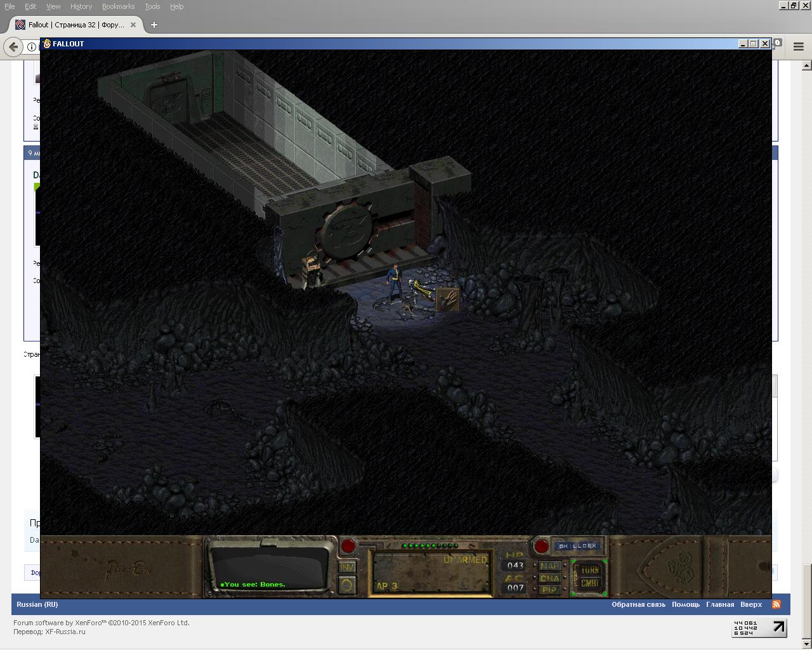Open the browser hamburger menu

[x=799, y=46]
